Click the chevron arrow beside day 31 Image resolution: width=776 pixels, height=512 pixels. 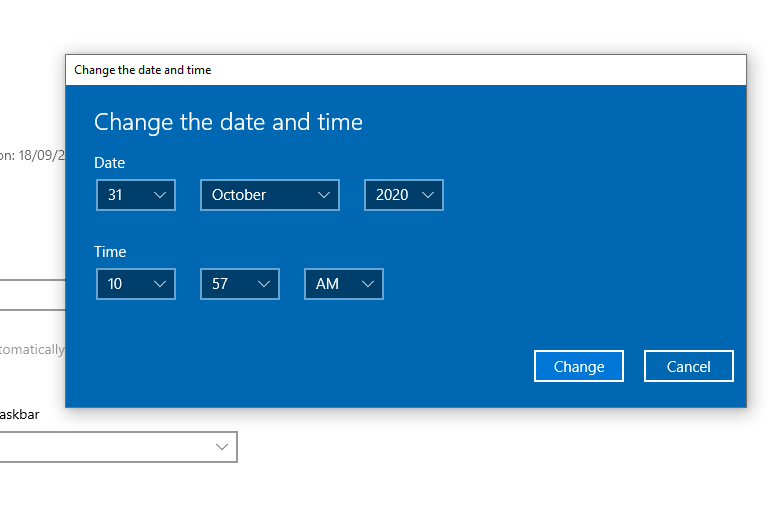click(x=160, y=195)
